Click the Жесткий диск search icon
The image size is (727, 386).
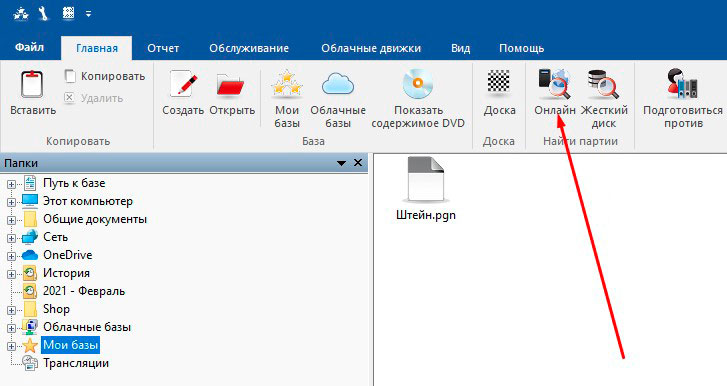click(x=603, y=84)
